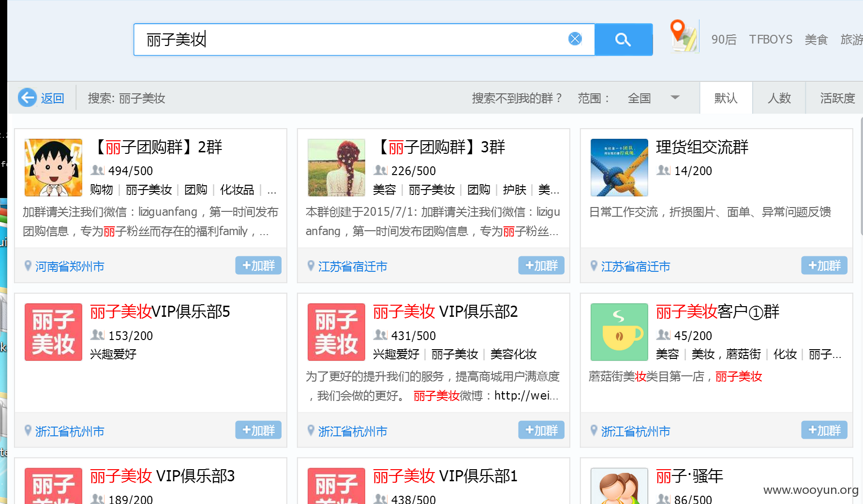The image size is (863, 504).
Task: Open group title 丽子·骚年
Action: [x=689, y=476]
